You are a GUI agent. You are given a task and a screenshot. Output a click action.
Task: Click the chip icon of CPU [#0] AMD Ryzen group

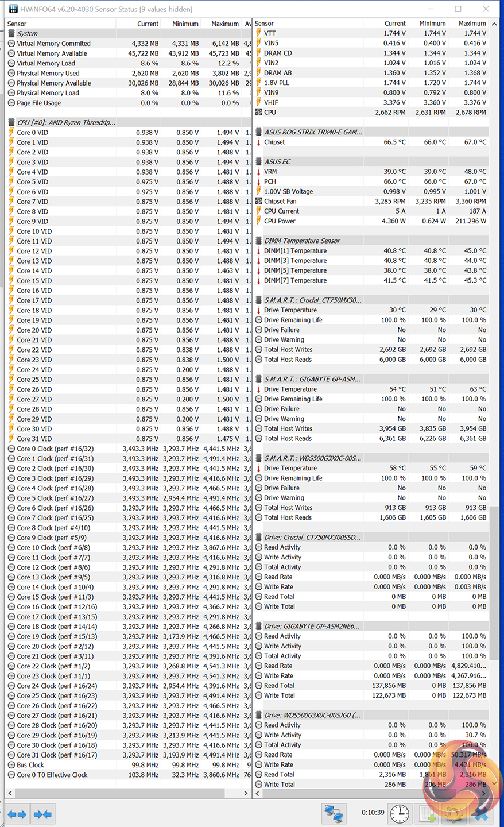pyautogui.click(x=12, y=122)
